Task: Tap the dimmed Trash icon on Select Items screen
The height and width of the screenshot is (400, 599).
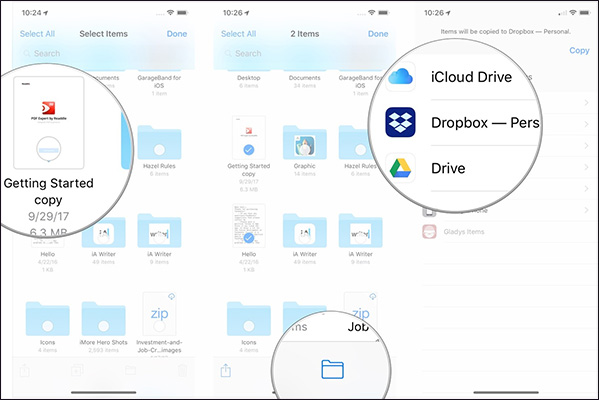Action: click(x=183, y=370)
